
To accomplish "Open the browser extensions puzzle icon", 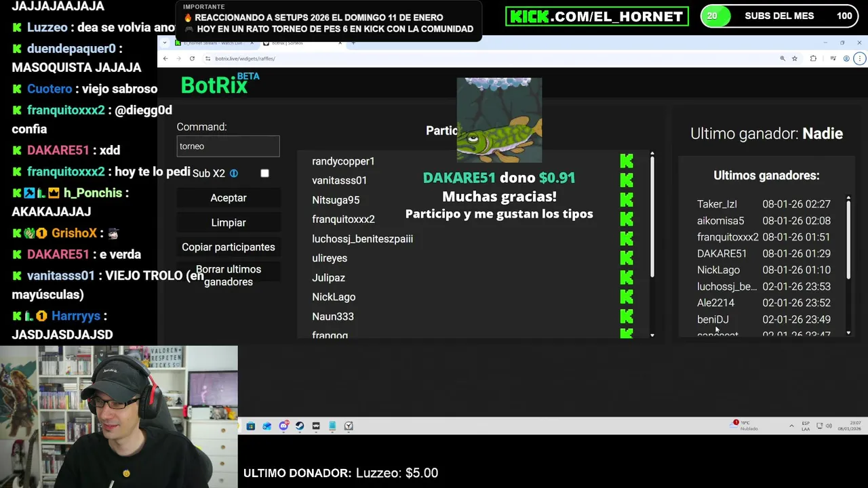I will click(813, 58).
